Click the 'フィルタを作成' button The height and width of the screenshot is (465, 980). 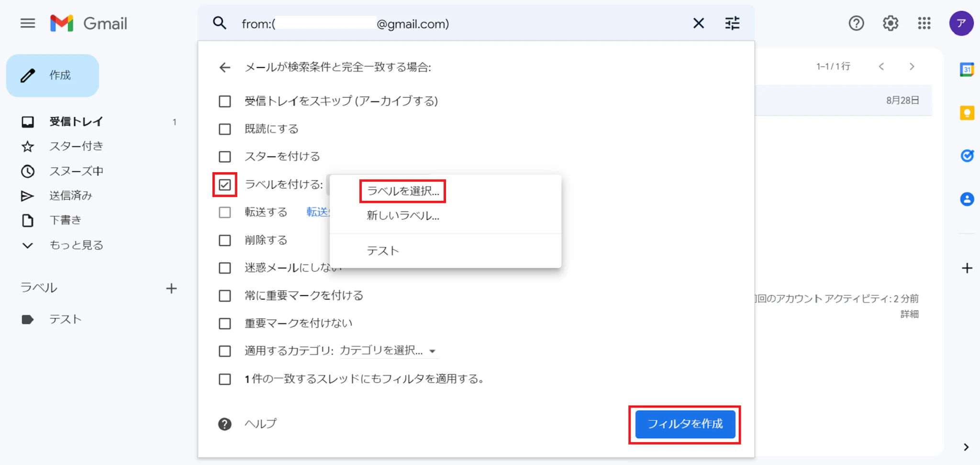685,424
